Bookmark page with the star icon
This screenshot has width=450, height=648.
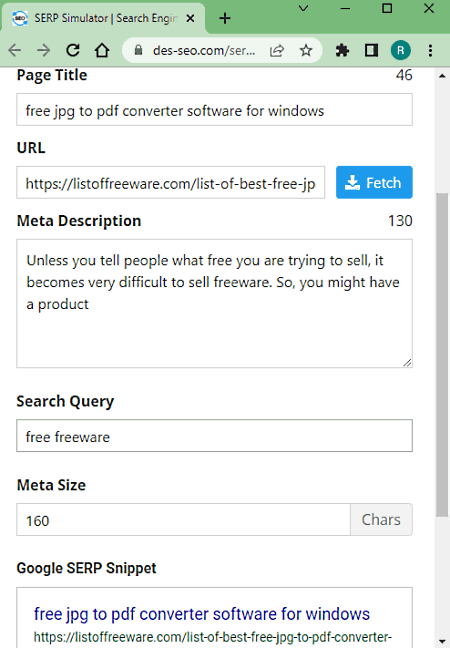coord(306,50)
